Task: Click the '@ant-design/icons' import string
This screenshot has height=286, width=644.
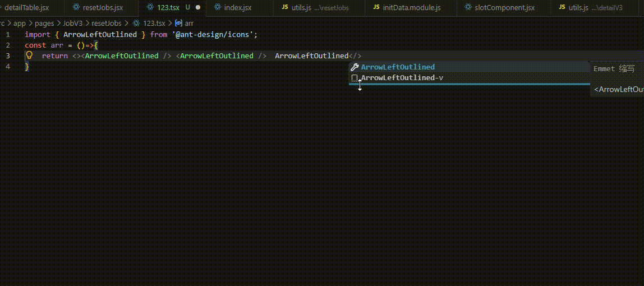Action: point(213,34)
